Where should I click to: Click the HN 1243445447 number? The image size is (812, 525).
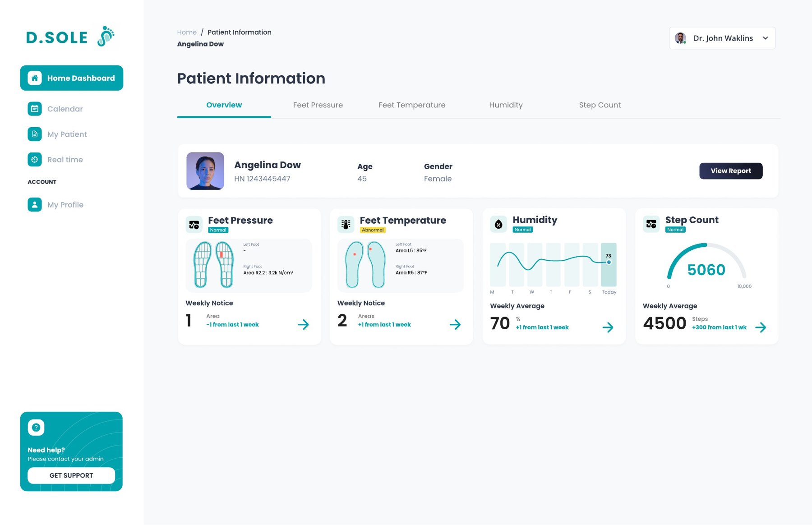point(262,179)
